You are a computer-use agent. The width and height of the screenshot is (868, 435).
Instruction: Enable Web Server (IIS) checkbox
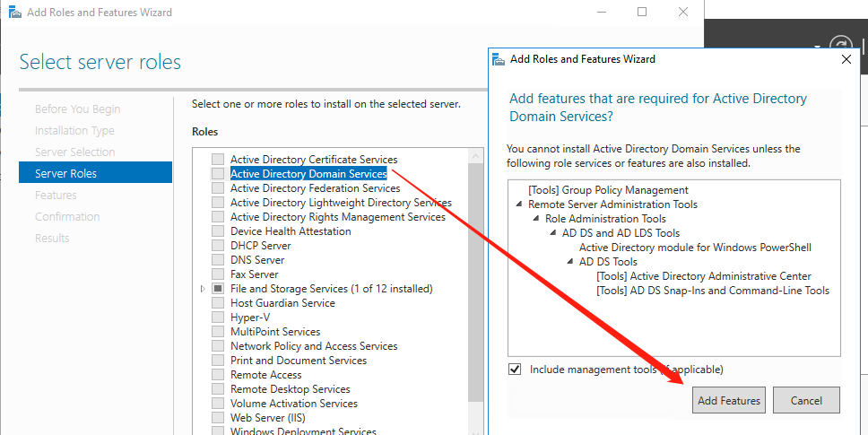(218, 418)
